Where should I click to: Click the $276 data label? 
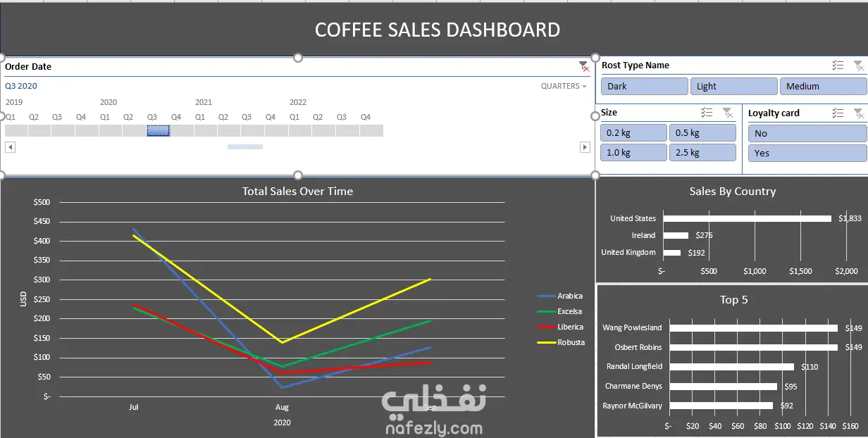coord(705,235)
